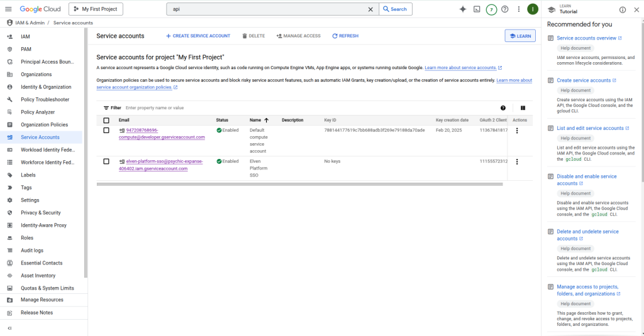Open Audit logs in the sidebar
Viewport: 644px width, 336px height.
(x=32, y=251)
